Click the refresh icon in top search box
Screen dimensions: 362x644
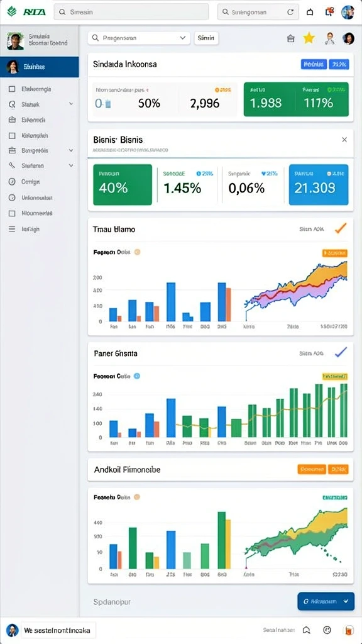pos(290,13)
